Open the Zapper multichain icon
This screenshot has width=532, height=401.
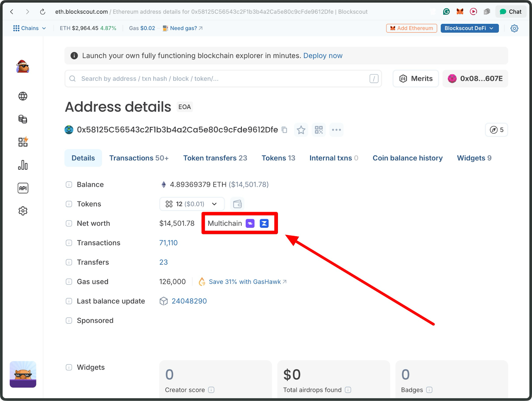click(250, 223)
